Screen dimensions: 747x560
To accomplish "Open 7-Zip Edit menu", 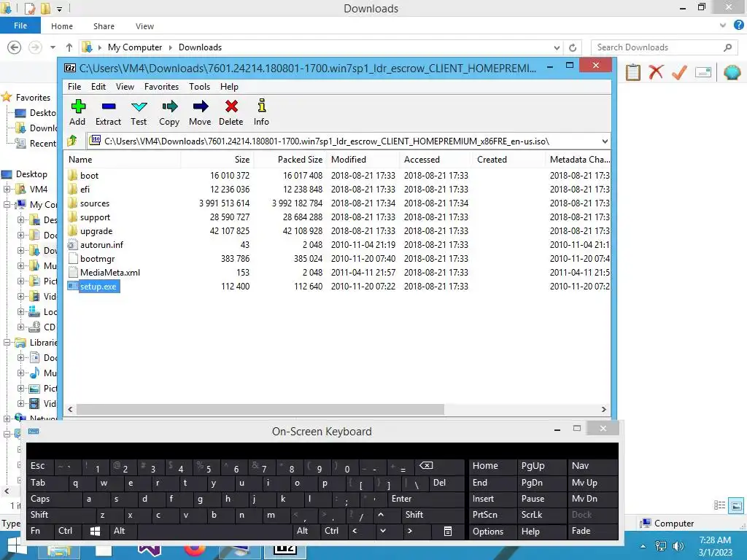I will coord(98,87).
